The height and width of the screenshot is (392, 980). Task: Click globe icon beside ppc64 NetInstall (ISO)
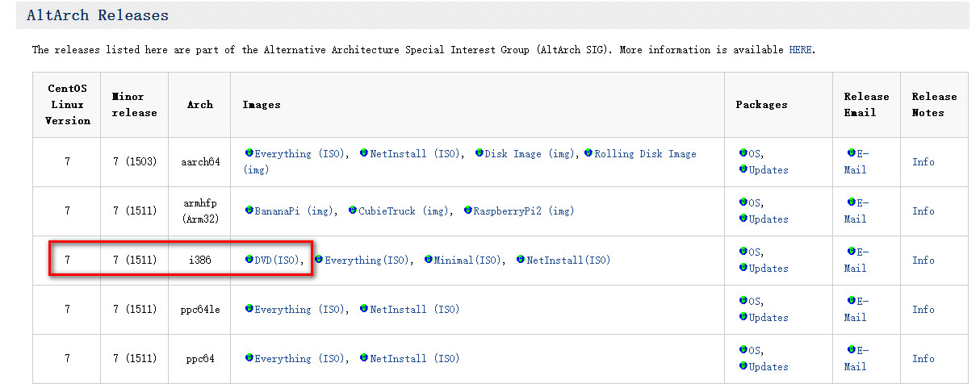(x=365, y=358)
